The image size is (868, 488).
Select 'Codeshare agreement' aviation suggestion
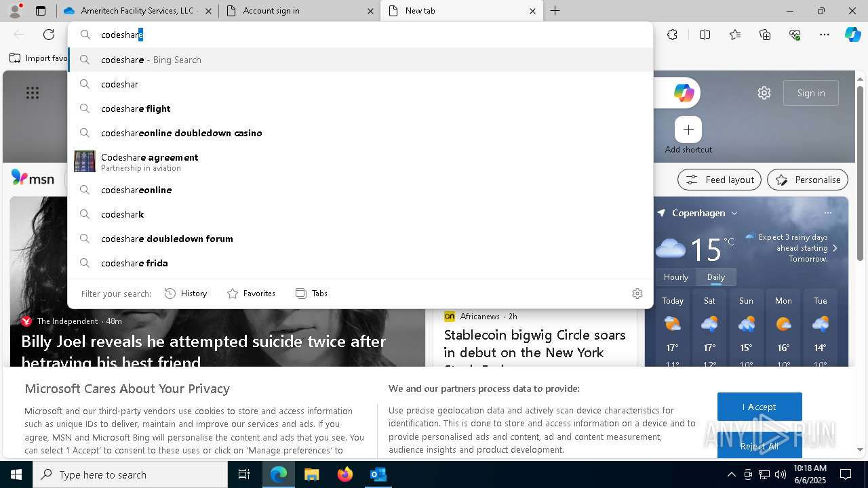coord(360,161)
